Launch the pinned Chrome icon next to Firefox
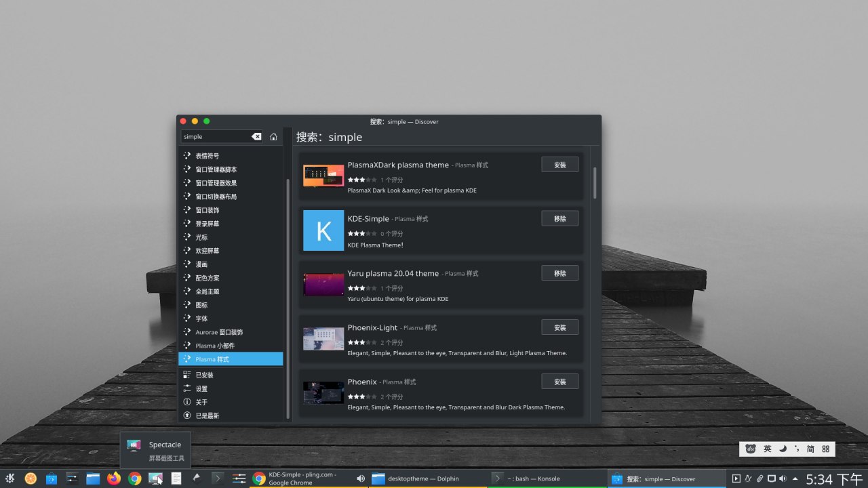868x488 pixels. 135,479
